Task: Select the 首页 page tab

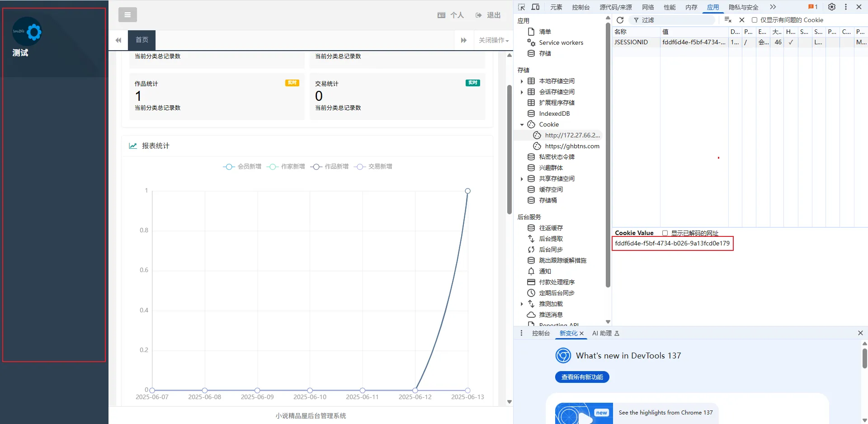Action: pos(142,40)
